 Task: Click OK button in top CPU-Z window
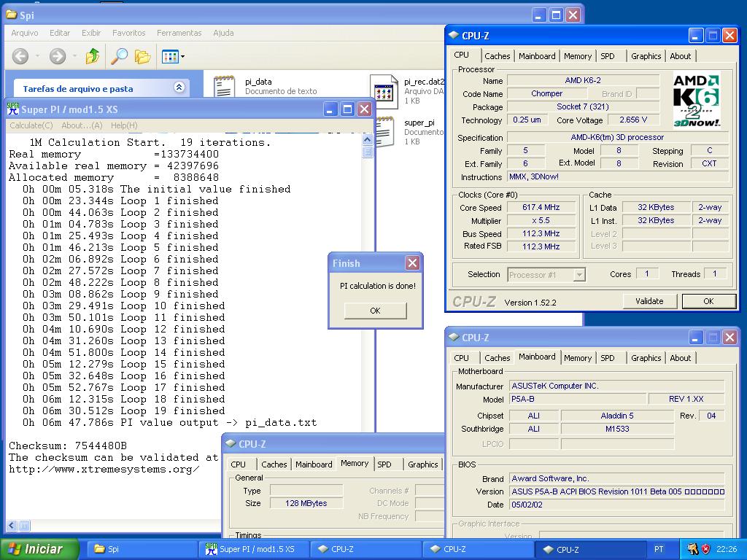click(708, 301)
